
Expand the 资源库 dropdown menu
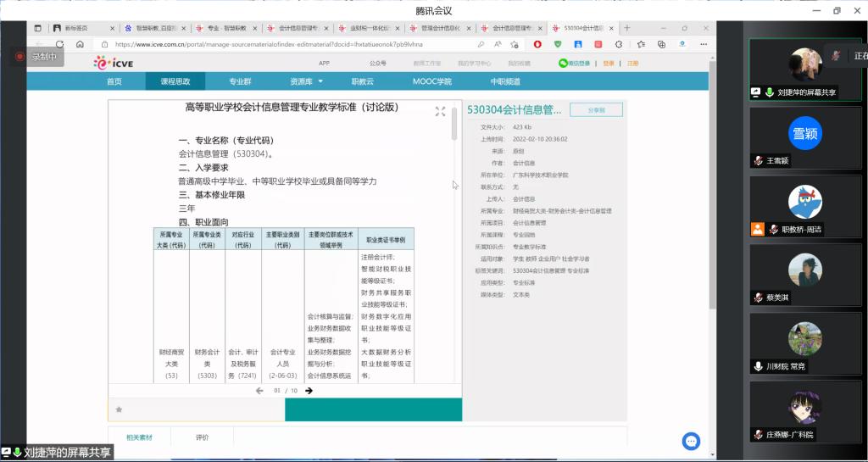tap(306, 81)
